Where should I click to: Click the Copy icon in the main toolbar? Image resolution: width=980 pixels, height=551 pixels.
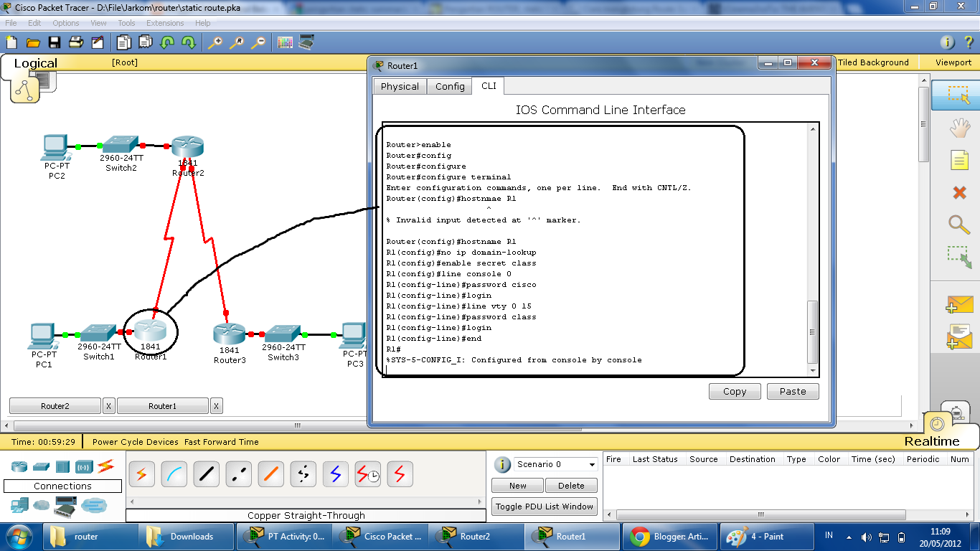[124, 42]
